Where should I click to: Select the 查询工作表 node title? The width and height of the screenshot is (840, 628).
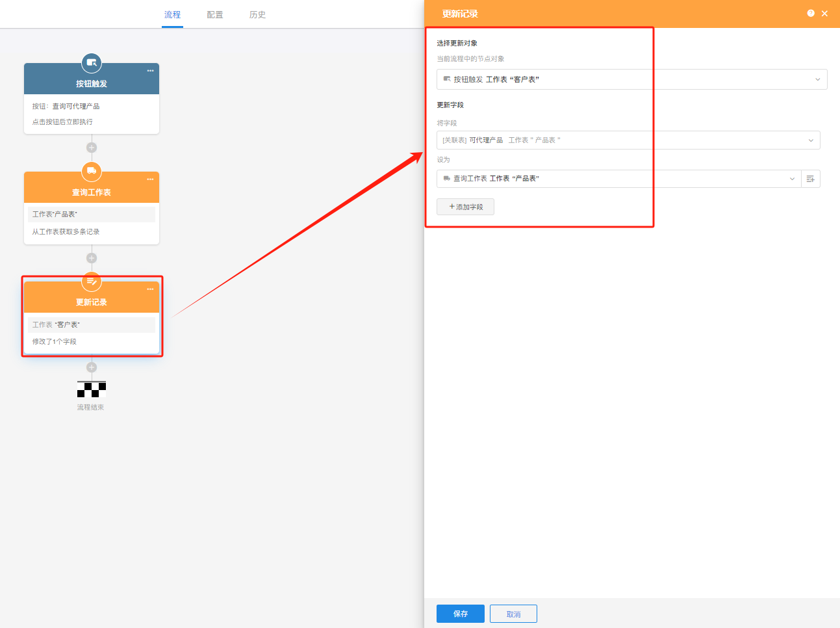92,192
